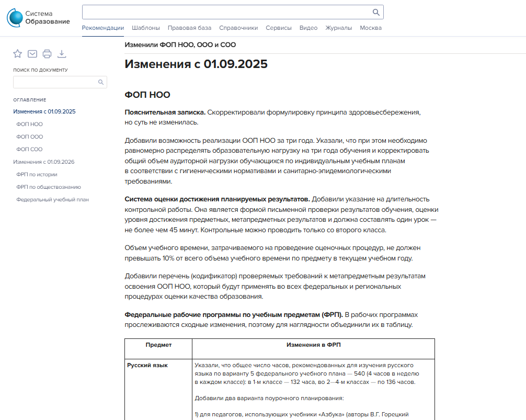This screenshot has width=526, height=420.
Task: Jump to Изменения с 01.09.2026 section
Action: pos(43,162)
